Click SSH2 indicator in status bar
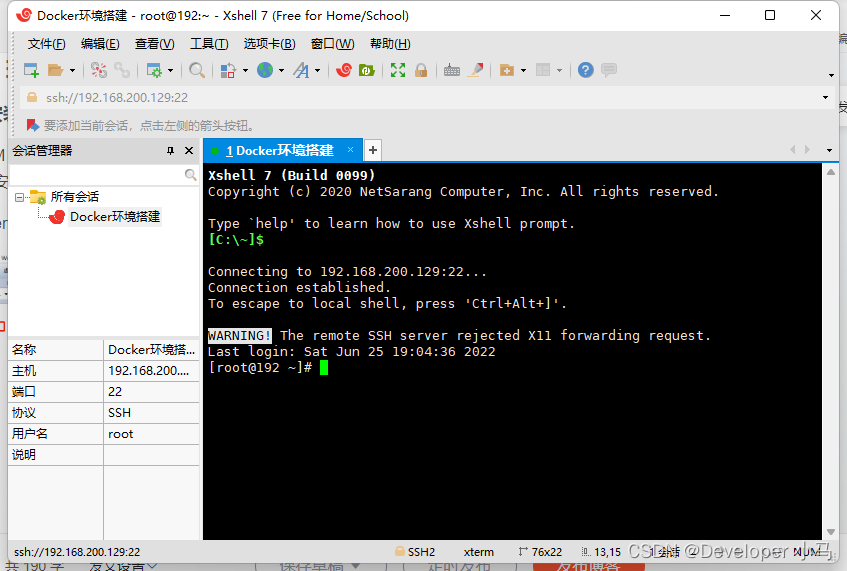The height and width of the screenshot is (571, 847). click(415, 552)
